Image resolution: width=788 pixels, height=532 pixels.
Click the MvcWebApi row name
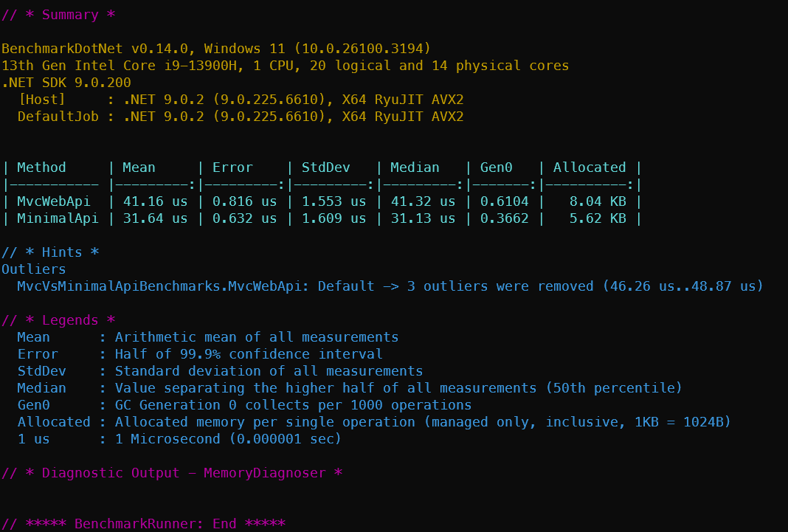point(54,201)
